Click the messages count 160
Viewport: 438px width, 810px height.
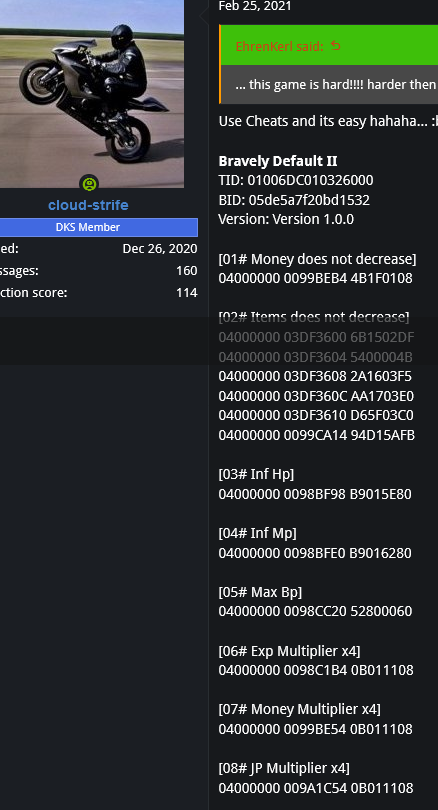coord(186,271)
